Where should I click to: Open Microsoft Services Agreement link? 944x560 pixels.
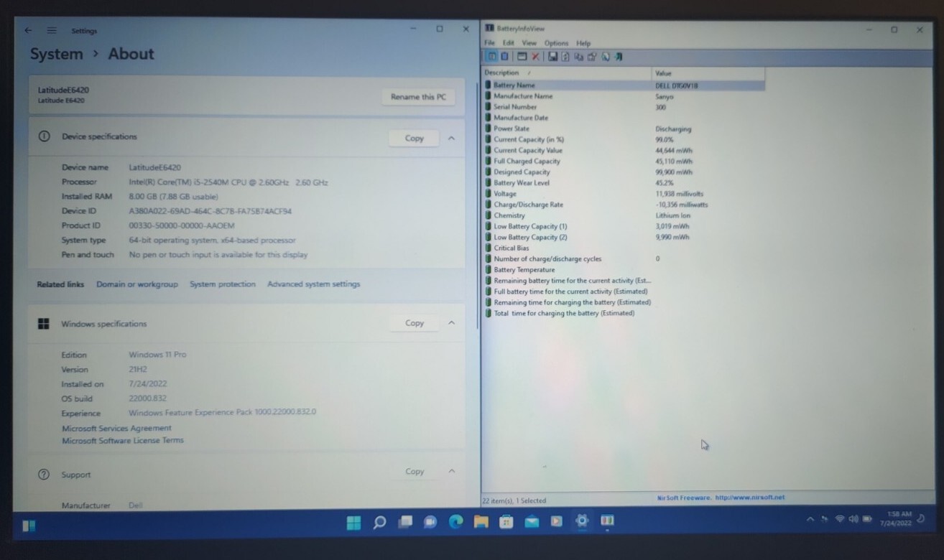tap(116, 428)
